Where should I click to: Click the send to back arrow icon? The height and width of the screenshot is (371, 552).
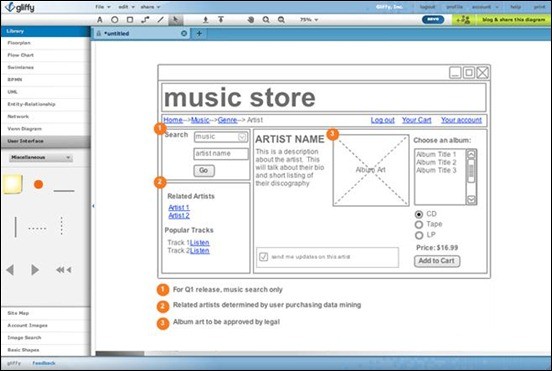coord(221,20)
